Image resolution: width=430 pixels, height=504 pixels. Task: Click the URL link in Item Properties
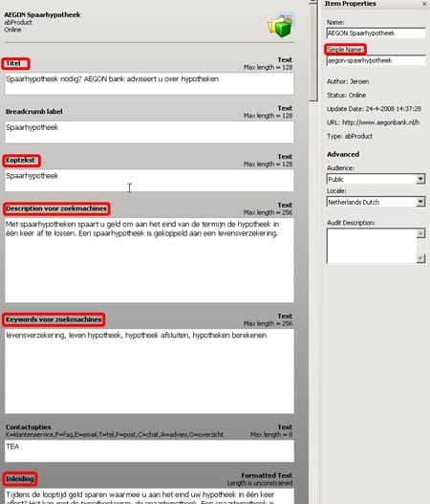pos(381,122)
